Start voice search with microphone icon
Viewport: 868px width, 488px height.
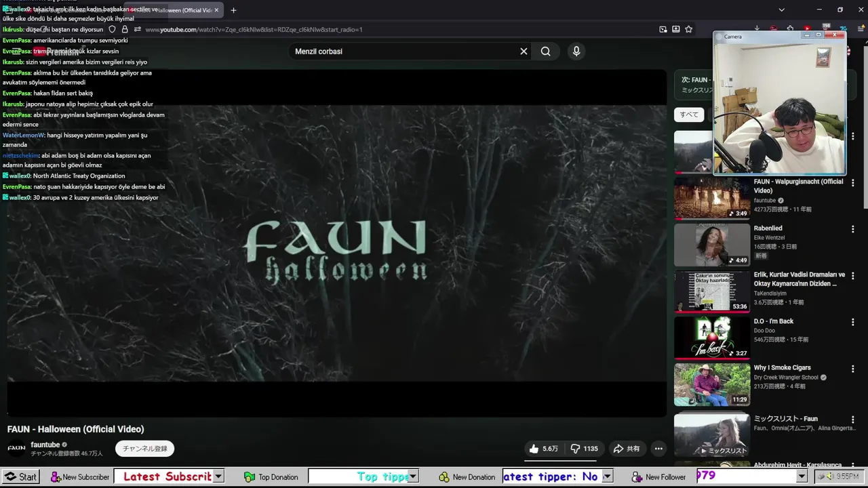[576, 52]
